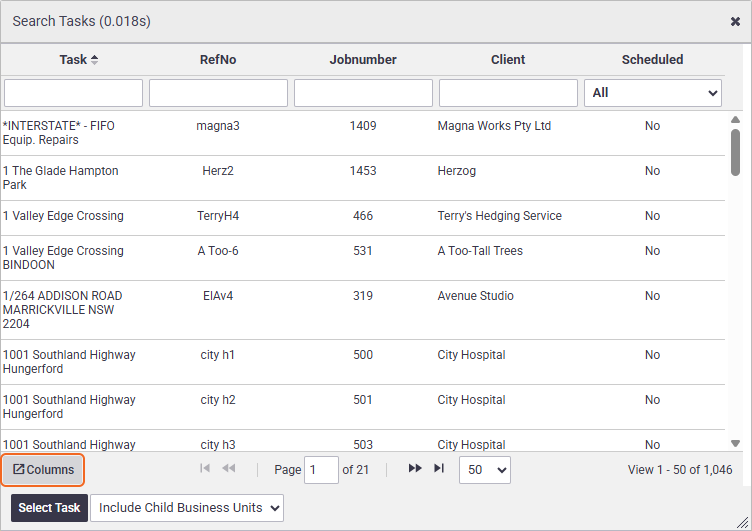
Task: Click City Hospital in the city h1 row
Action: tap(471, 355)
